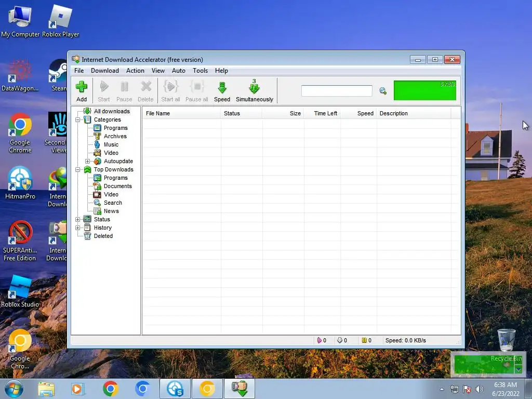Click the paused downloads counter in status bar
The width and height of the screenshot is (532, 399).
[x=366, y=340]
